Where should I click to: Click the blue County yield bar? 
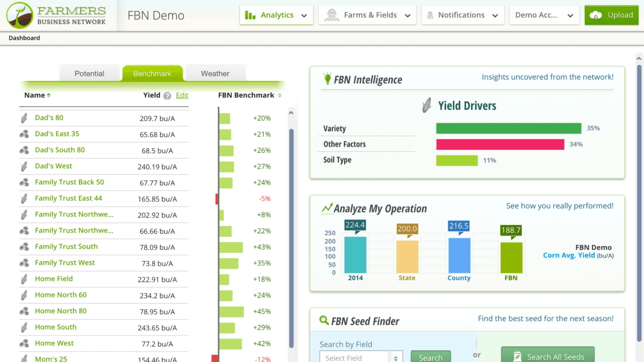[459, 256]
